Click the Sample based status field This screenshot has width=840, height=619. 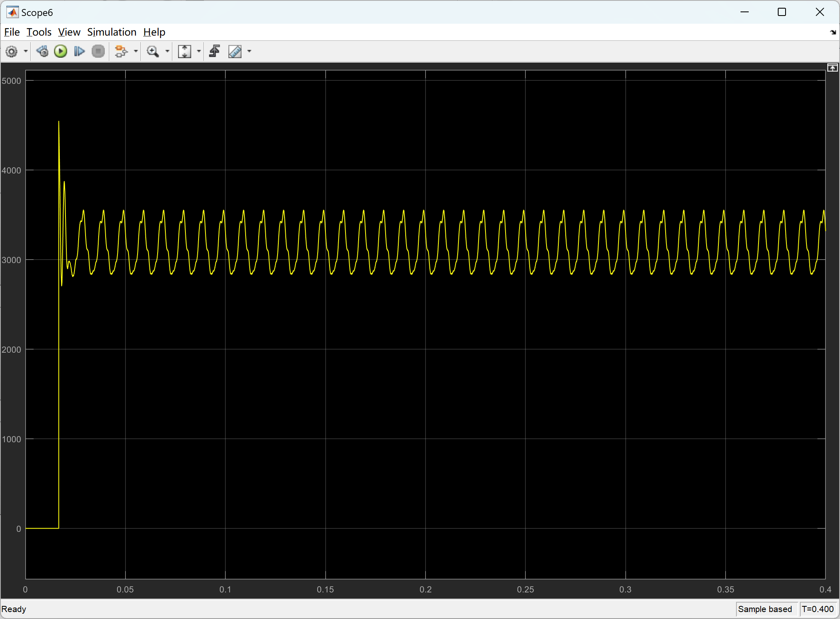click(x=765, y=609)
